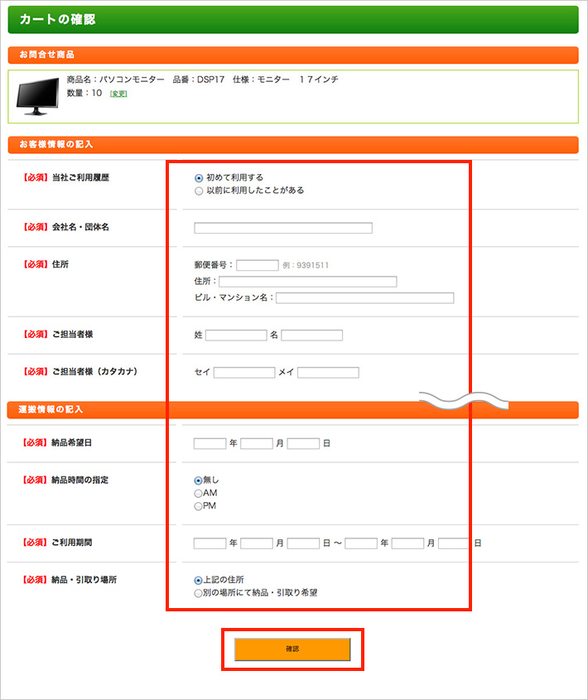Click the メイ katakana given name field
This screenshot has height=700, width=588.
[x=328, y=373]
